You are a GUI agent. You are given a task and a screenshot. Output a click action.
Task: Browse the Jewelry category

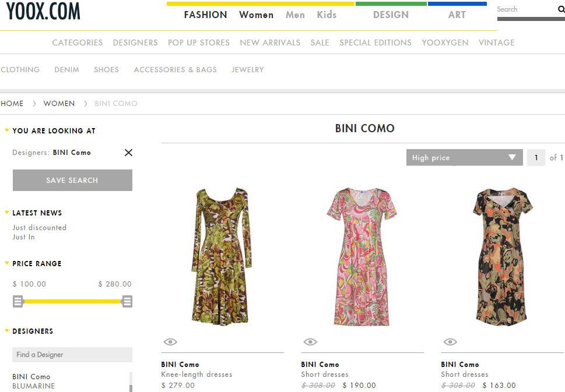point(248,69)
